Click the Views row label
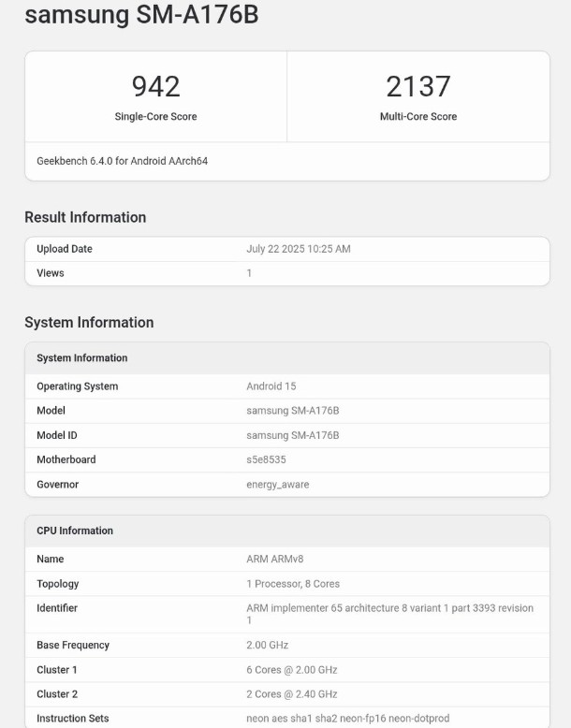571x728 pixels. tap(51, 273)
